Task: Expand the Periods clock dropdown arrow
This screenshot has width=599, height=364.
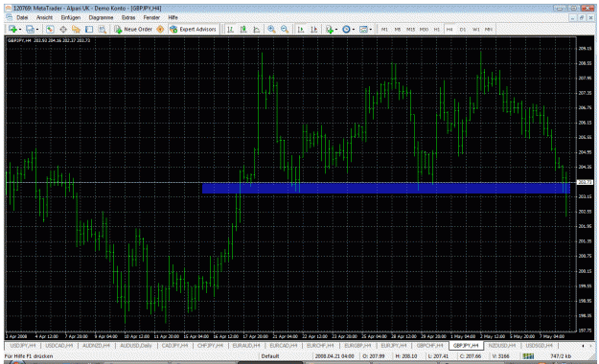Action: [x=354, y=30]
